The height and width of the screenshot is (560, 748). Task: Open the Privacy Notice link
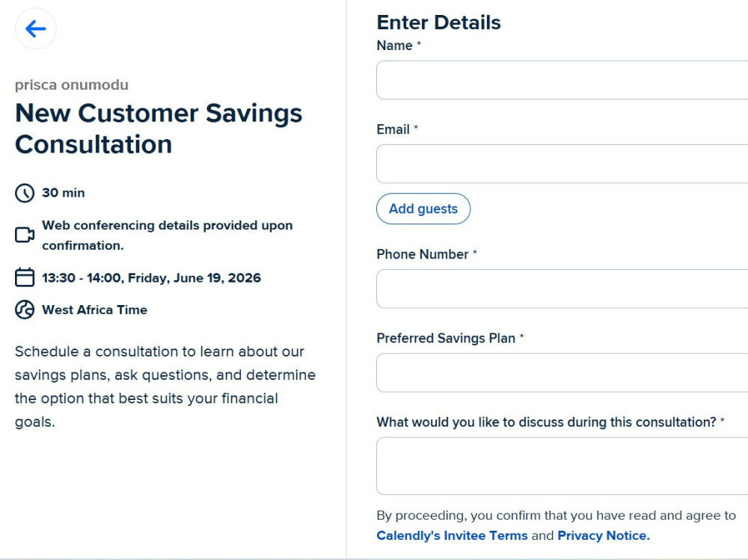[x=604, y=535]
